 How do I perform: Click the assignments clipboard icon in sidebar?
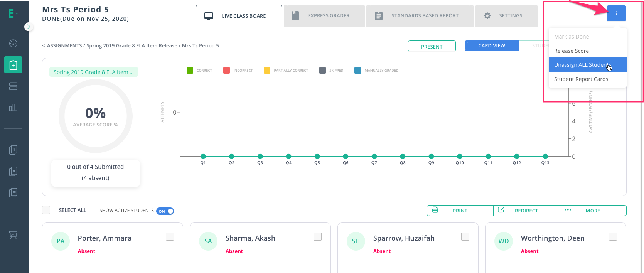pos(13,65)
